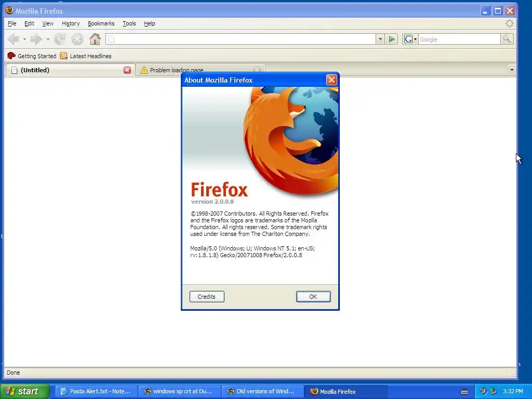532x399 pixels.
Task: Open the View menu
Action: [48, 23]
